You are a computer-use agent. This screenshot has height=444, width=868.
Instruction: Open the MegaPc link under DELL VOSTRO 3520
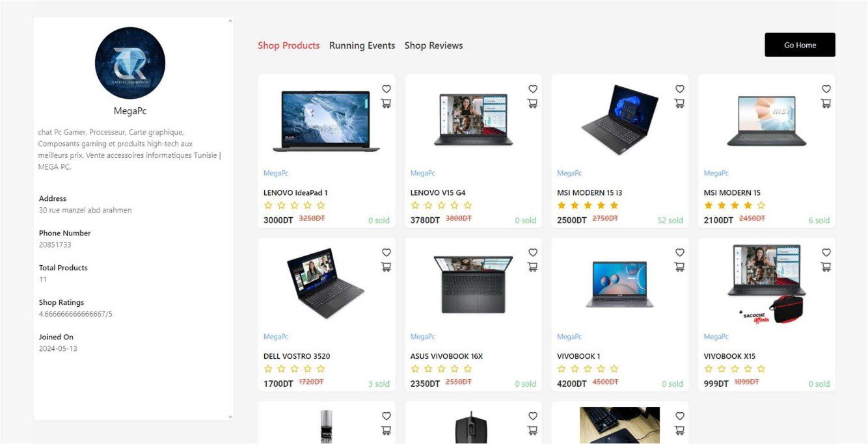(276, 337)
